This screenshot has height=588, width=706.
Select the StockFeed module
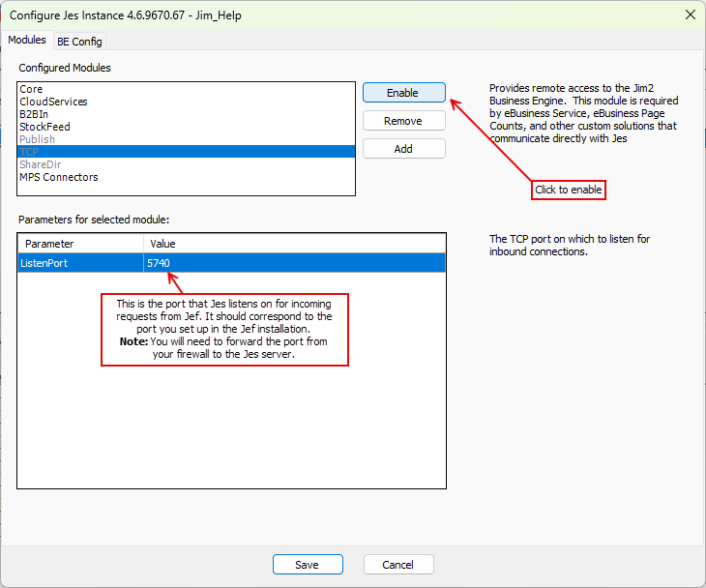click(186, 127)
